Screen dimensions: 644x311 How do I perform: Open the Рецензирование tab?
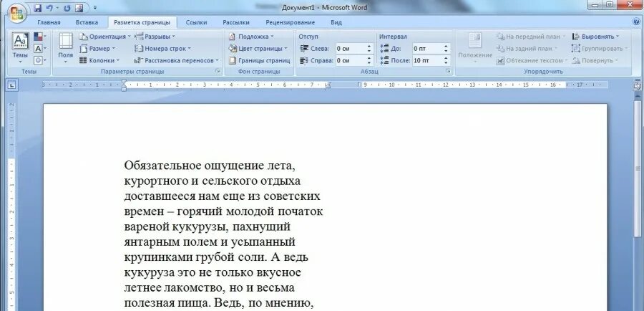pos(290,23)
